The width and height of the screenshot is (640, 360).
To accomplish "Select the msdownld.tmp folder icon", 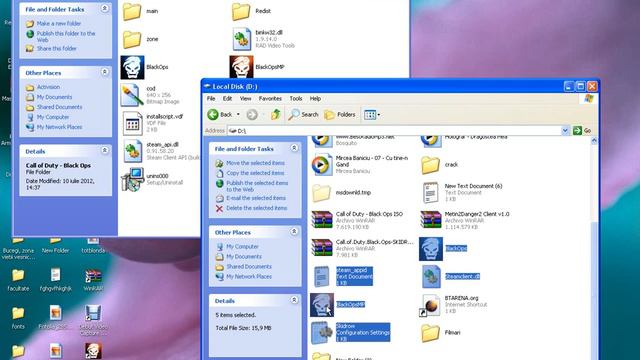I will pyautogui.click(x=322, y=193).
